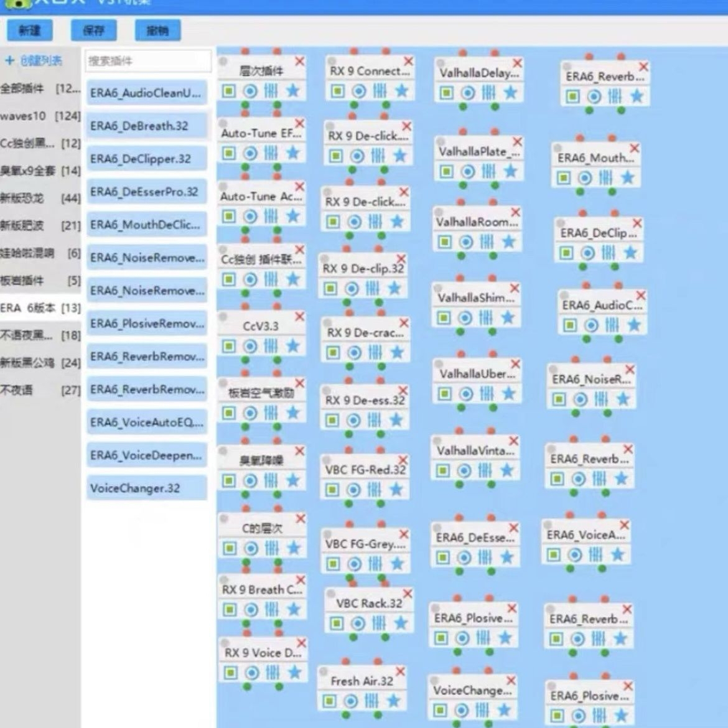Remove the Auto-Tune EF... node with its X

(x=299, y=123)
